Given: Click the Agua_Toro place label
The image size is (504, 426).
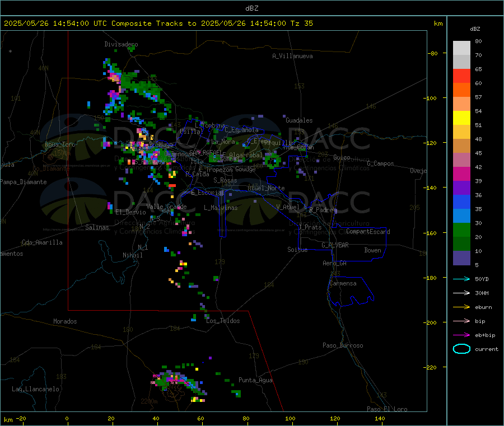Looking at the screenshot, I should pyautogui.click(x=60, y=144).
